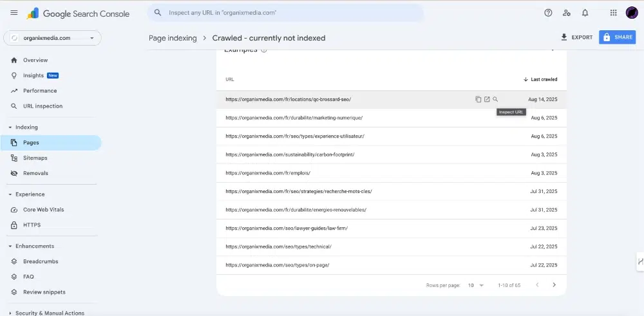Viewport: 644px width, 316px height.
Task: Select the recherche-mots-cles URL row
Action: (x=392, y=191)
